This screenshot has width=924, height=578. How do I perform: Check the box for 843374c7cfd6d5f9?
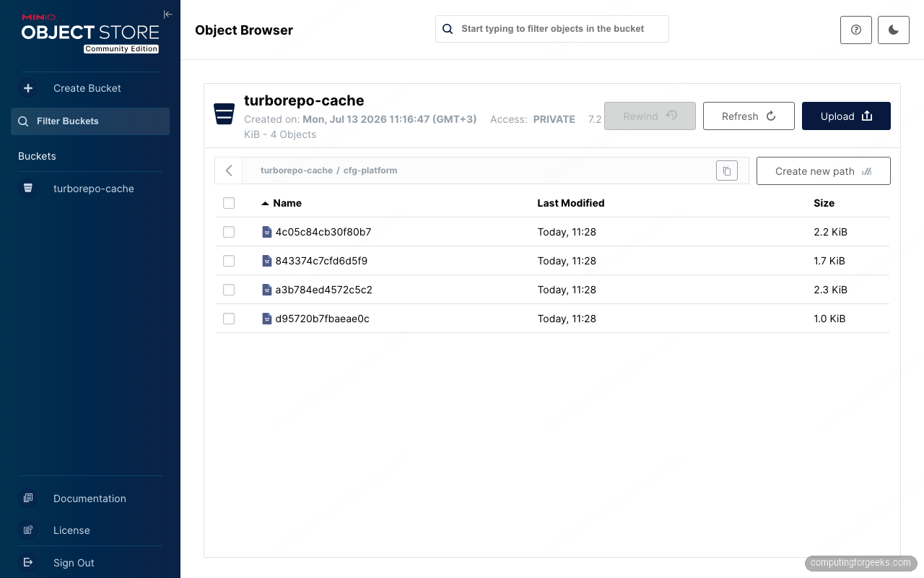229,261
